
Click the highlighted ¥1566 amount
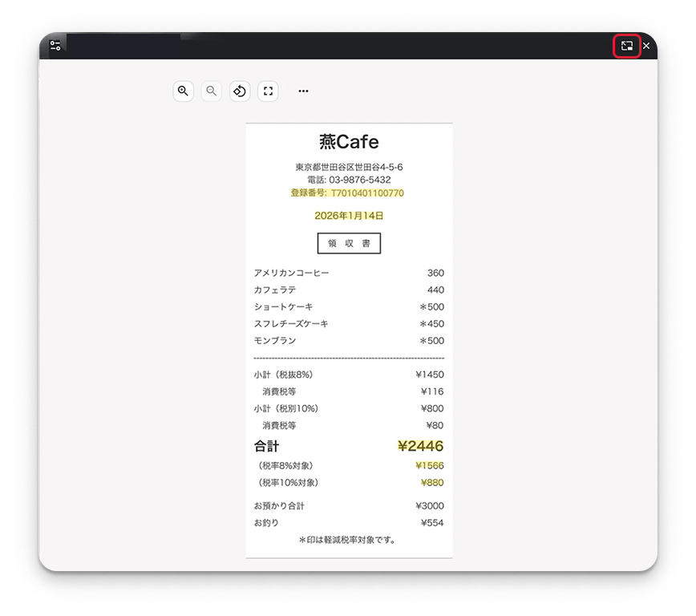click(429, 465)
